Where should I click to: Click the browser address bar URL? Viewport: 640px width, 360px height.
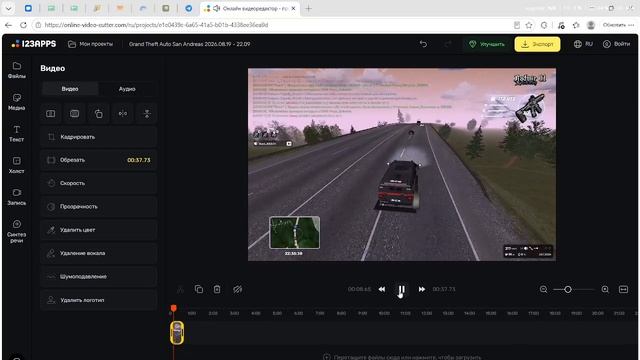coord(156,25)
